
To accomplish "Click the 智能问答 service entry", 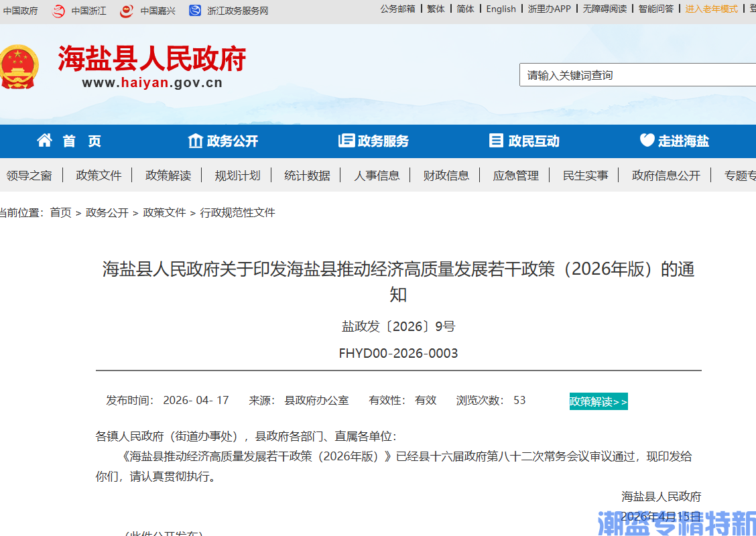I will click(656, 9).
